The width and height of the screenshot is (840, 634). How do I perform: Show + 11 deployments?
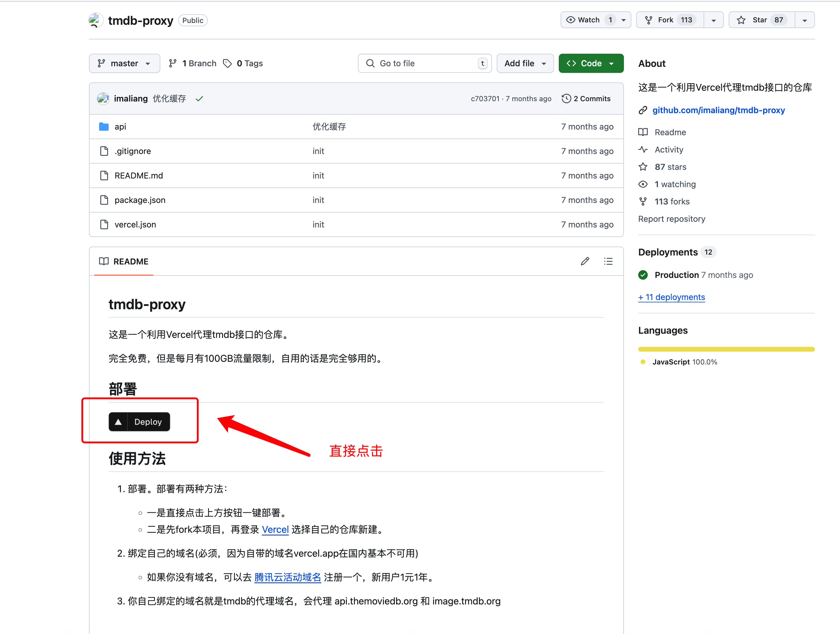coord(671,297)
